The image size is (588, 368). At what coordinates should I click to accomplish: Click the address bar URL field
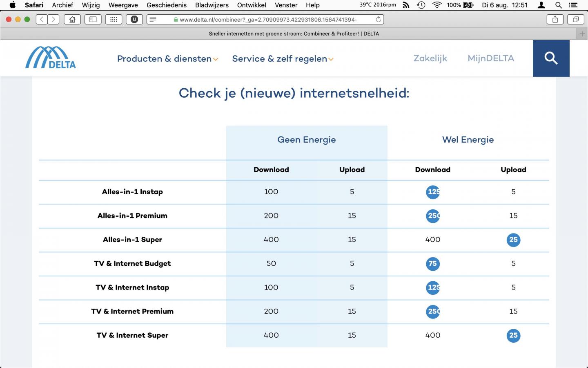click(x=265, y=19)
